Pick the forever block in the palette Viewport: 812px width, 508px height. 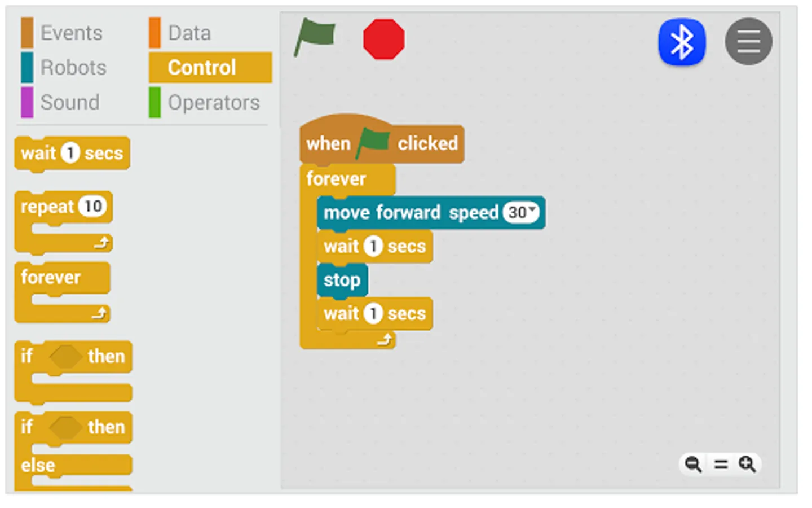pyautogui.click(x=51, y=278)
